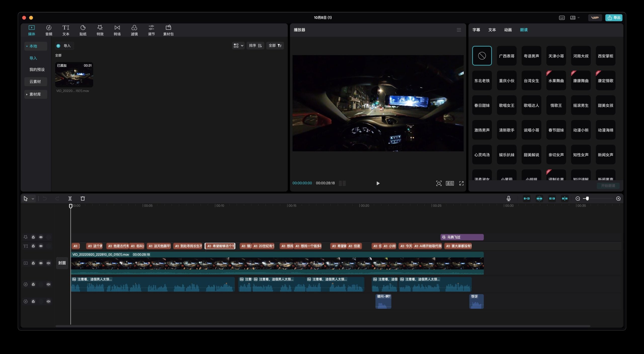Click the timeline zoom slider handle
This screenshot has width=644, height=354.
click(587, 198)
